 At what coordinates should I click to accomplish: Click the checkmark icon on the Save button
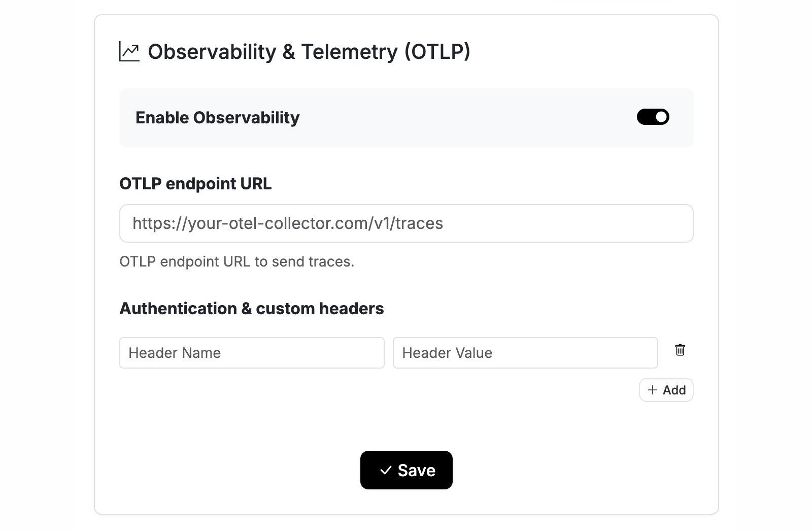pyautogui.click(x=387, y=470)
